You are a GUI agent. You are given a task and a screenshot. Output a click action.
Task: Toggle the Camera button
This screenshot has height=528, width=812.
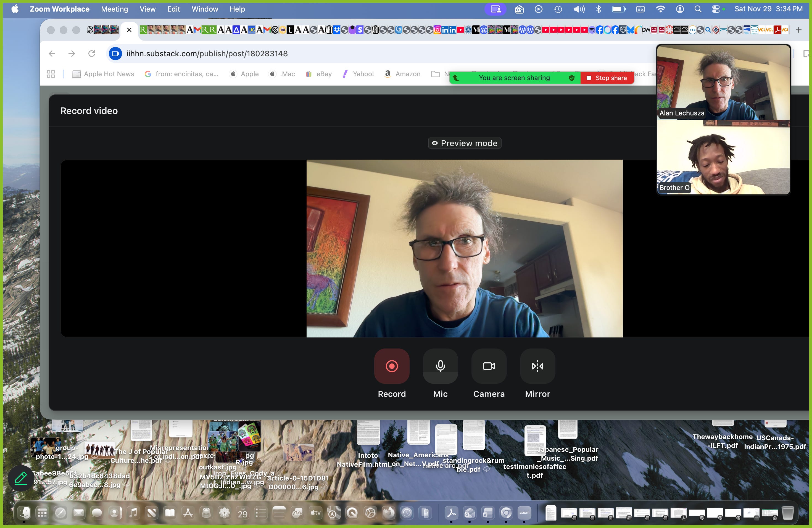pos(489,366)
